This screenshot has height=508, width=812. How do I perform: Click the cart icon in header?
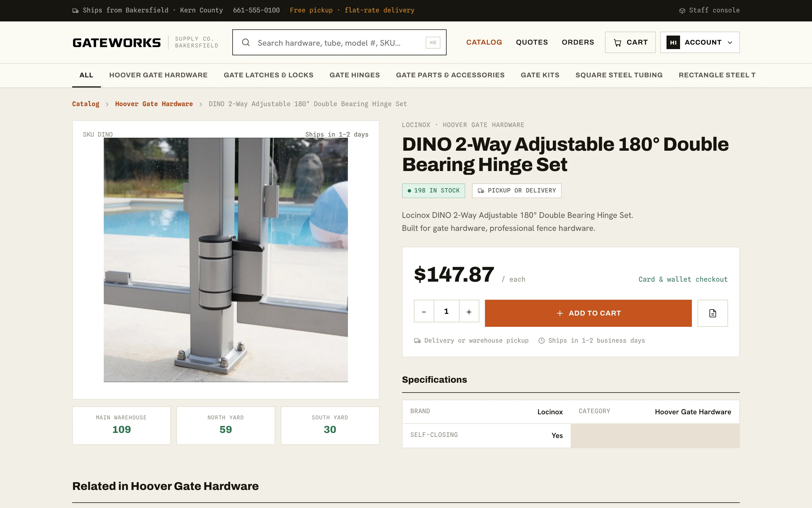click(617, 43)
